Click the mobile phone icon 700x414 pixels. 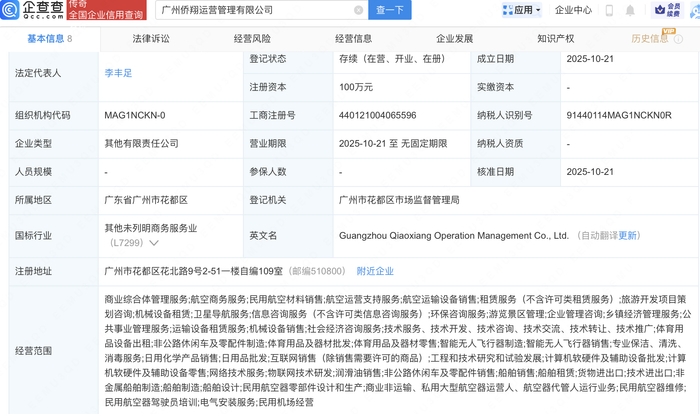609,10
